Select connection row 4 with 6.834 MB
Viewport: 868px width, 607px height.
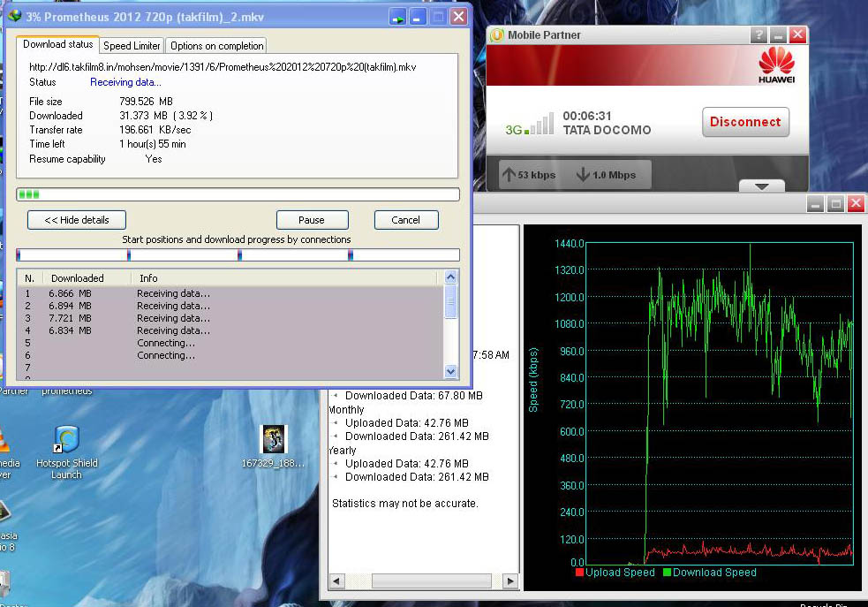(x=230, y=330)
